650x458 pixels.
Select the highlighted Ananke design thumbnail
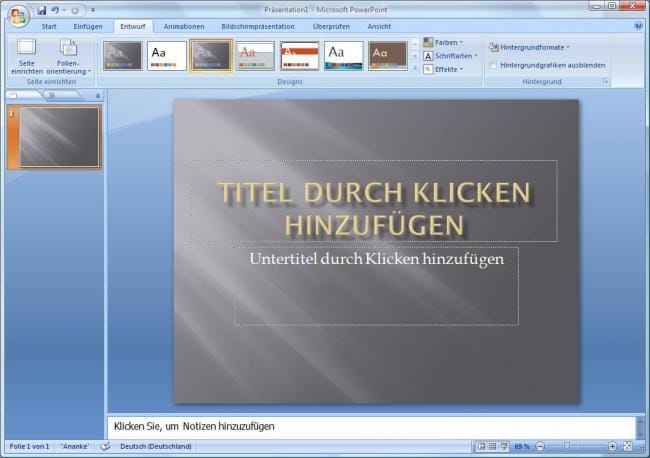211,56
